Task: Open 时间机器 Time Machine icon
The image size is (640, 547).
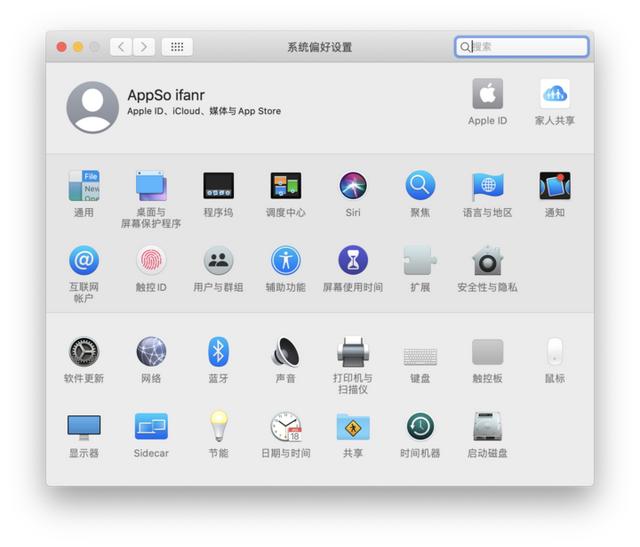Action: coord(420,426)
